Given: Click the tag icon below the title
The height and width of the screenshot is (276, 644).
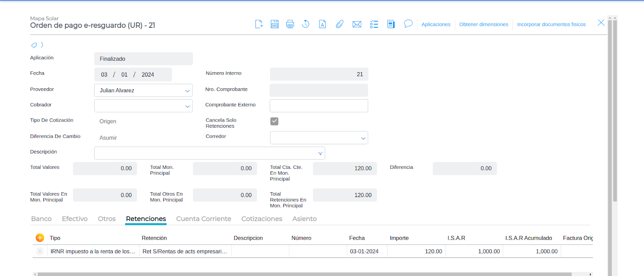Looking at the screenshot, I should [x=34, y=45].
